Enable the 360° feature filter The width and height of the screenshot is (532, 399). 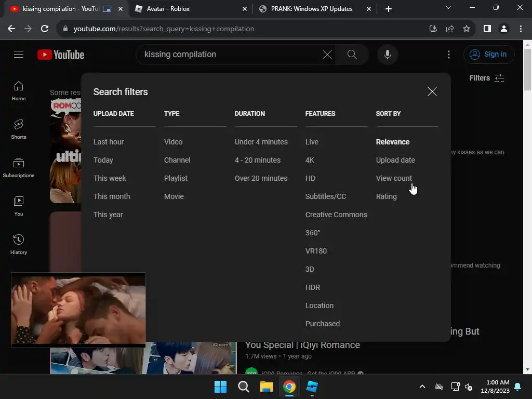click(x=312, y=233)
